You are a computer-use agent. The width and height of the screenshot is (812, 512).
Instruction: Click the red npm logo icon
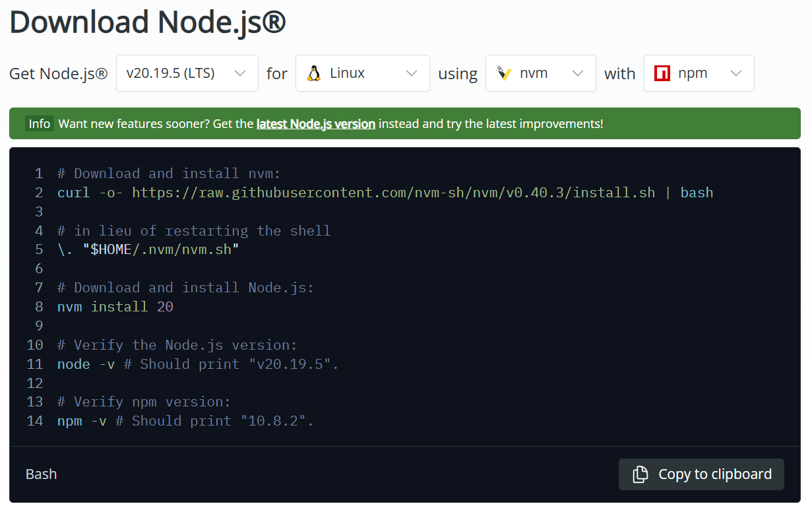pyautogui.click(x=662, y=73)
